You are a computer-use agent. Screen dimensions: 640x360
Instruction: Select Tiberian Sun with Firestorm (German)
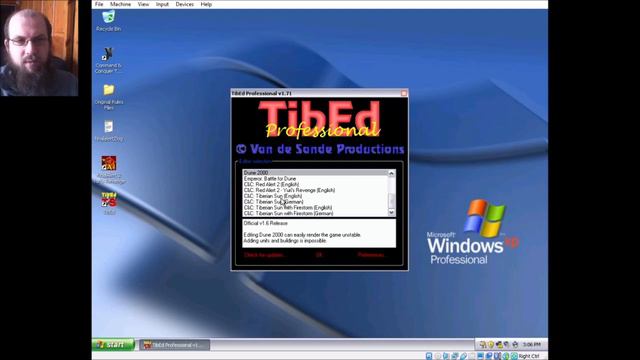pyautogui.click(x=315, y=213)
